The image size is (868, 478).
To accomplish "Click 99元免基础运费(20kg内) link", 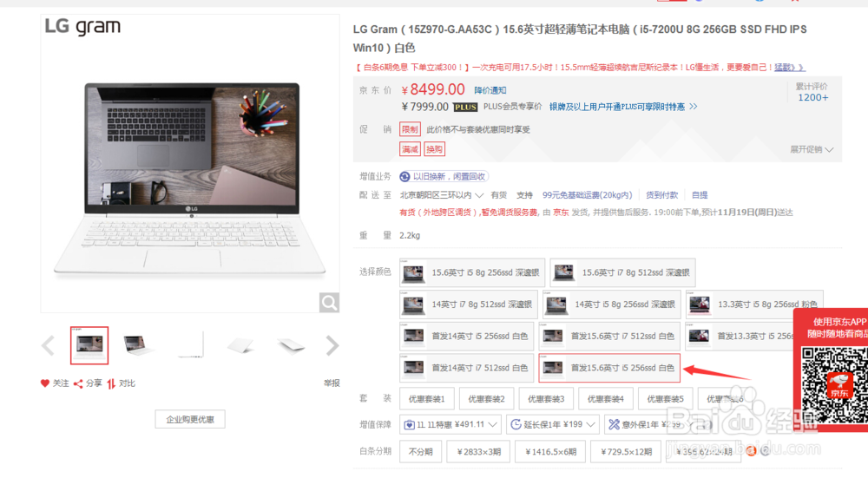I will (588, 194).
